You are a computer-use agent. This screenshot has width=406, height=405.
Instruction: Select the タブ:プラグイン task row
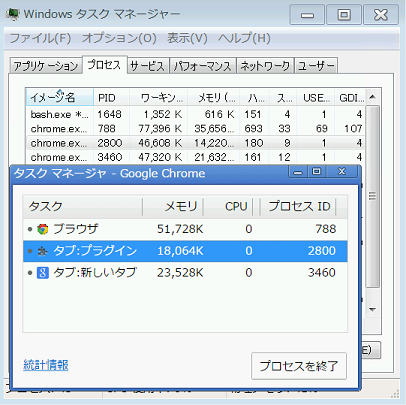185,251
